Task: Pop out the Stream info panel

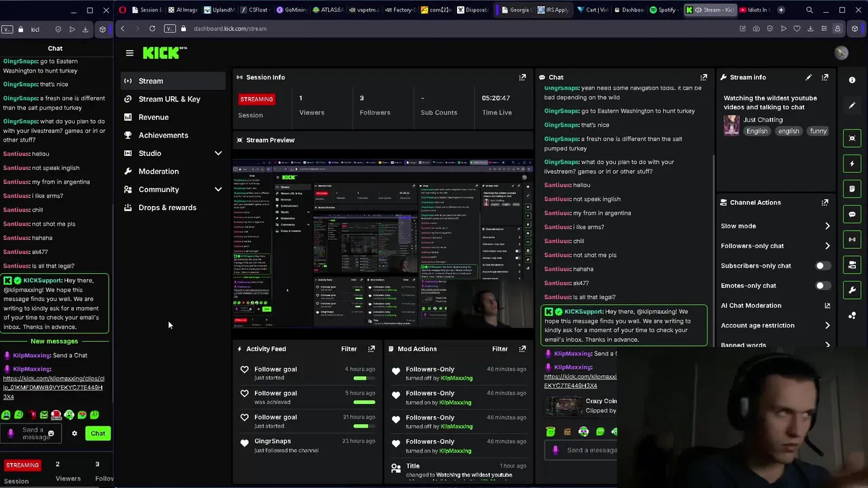Action: [x=825, y=77]
